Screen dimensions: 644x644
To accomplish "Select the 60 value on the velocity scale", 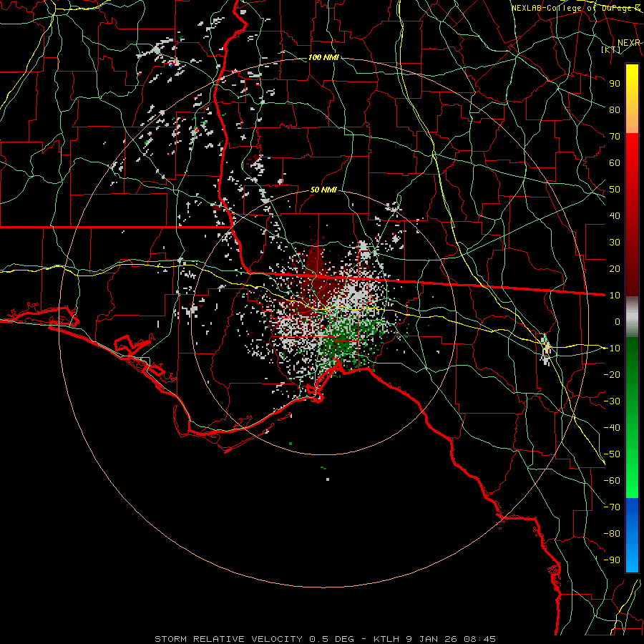I will [615, 163].
